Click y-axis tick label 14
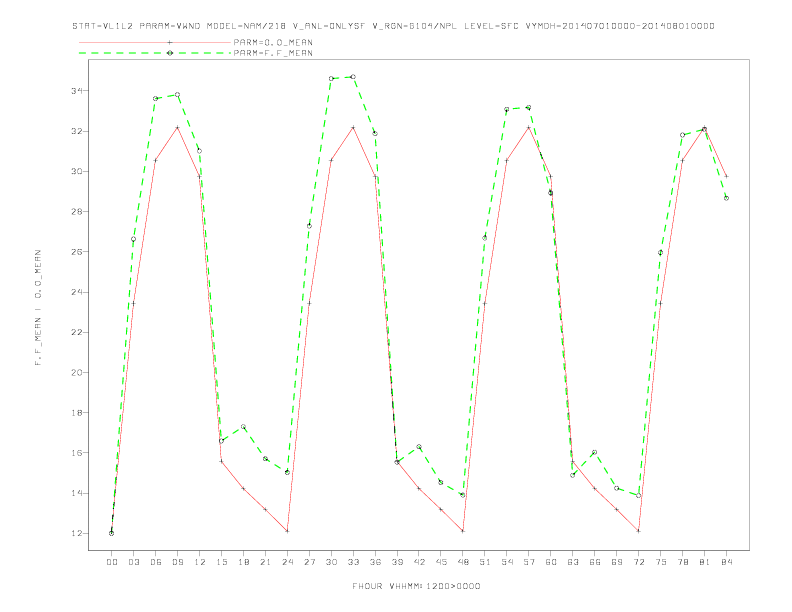This screenshot has height=612, width=792. tap(77, 493)
